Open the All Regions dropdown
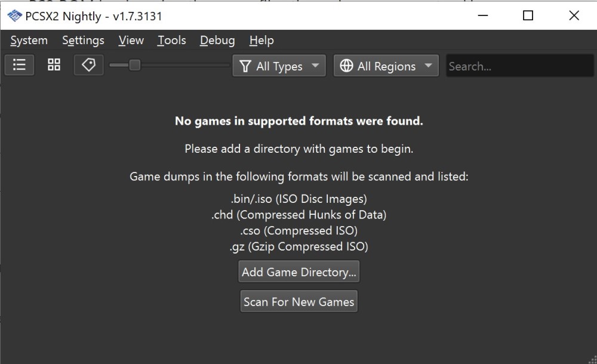Image resolution: width=597 pixels, height=364 pixels. coord(386,66)
